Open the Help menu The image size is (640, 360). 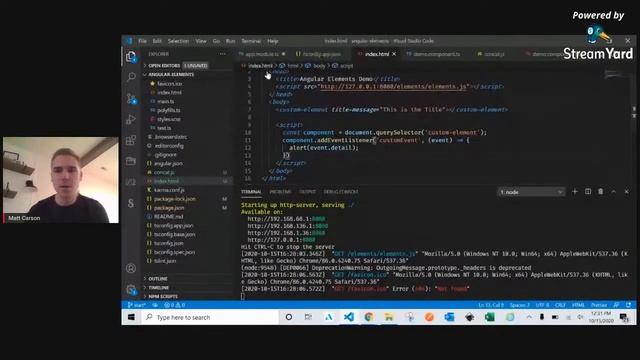pos(273,41)
